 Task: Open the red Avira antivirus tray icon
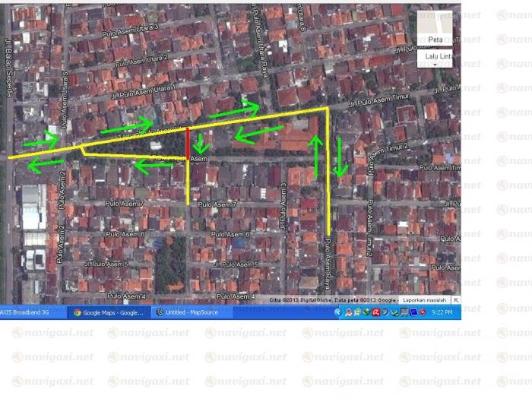click(375, 312)
